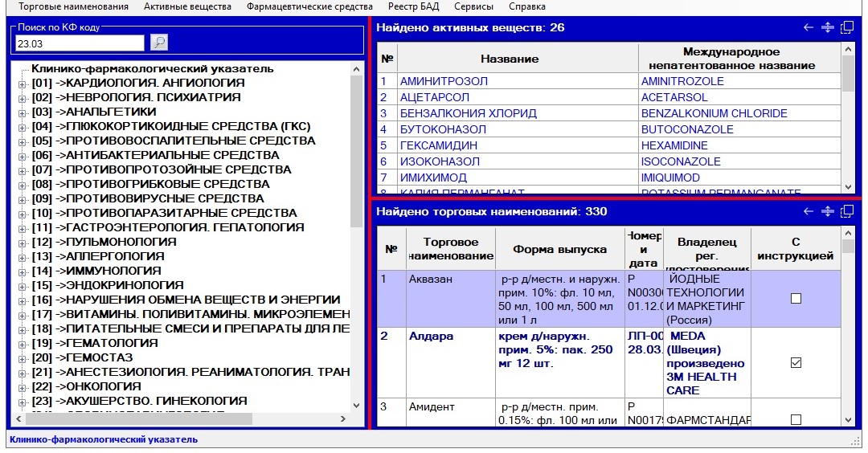Expand [23] АКУШЕРСТВО. ГИНЕКОЛОГИЯ node
The width and height of the screenshot is (868, 453).
[x=23, y=402]
